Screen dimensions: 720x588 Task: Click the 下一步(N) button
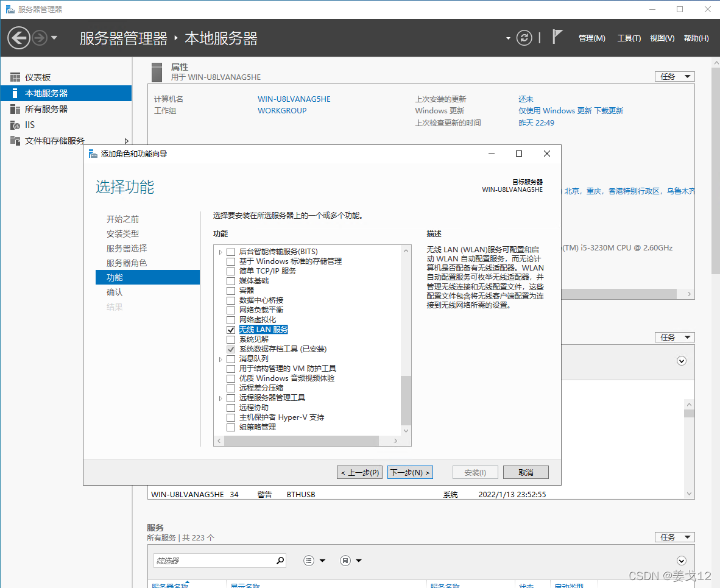click(x=410, y=472)
